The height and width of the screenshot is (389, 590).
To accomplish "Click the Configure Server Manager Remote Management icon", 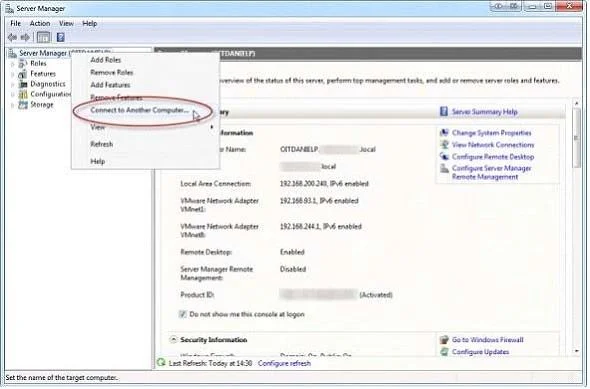I will [444, 169].
